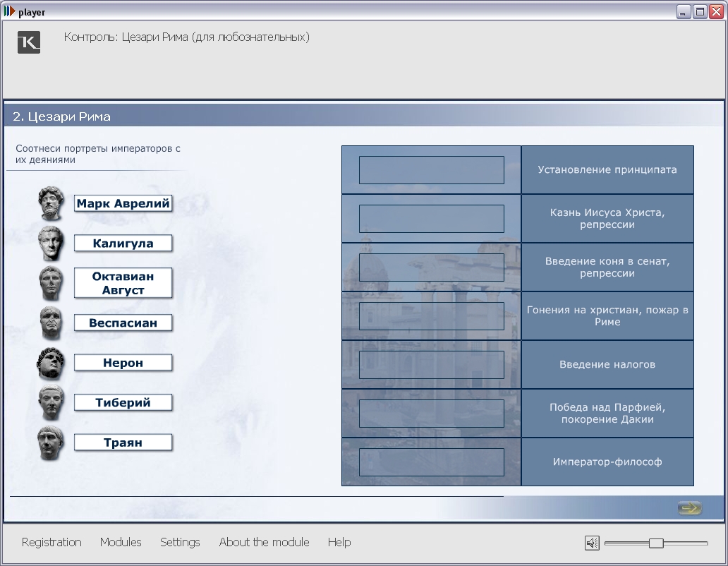Click Marcus Aurelius bust portrait
The height and width of the screenshot is (566, 728).
[x=51, y=203]
